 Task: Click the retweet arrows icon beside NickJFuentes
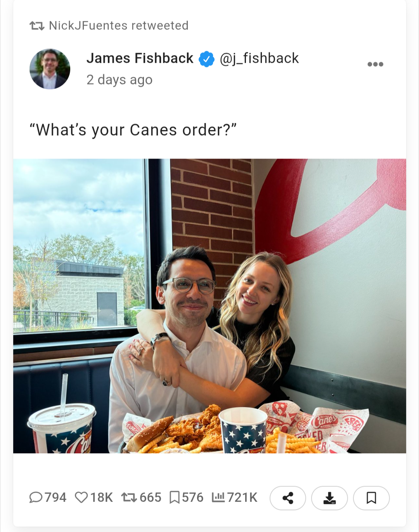click(37, 26)
